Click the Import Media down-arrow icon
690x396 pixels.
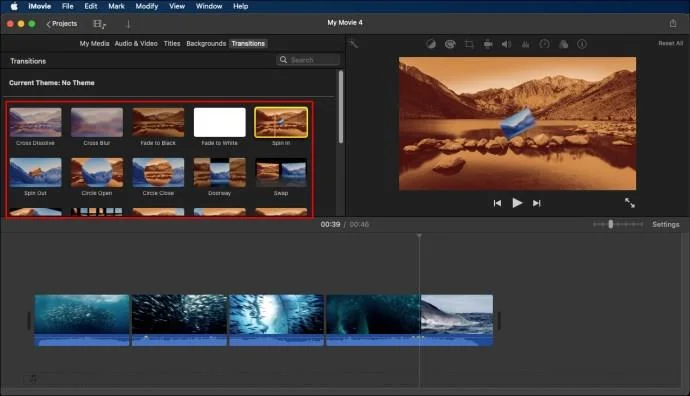tap(128, 24)
